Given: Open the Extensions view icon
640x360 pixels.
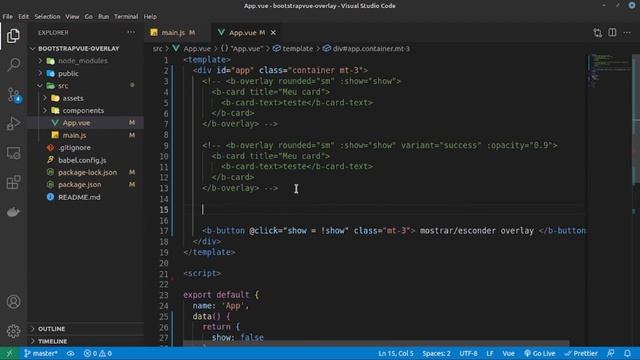Looking at the screenshot, I should click(13, 182).
